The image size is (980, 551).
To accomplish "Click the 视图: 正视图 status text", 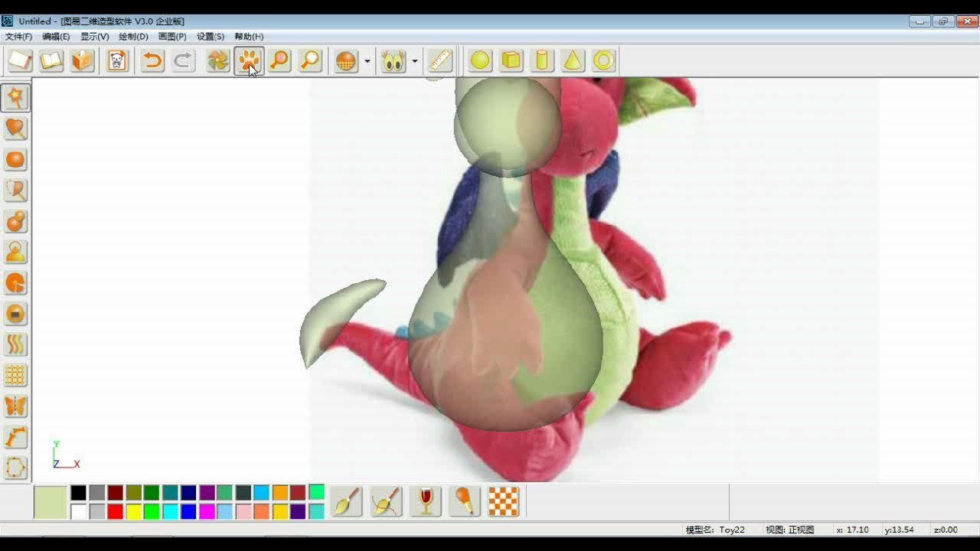I will tap(790, 530).
